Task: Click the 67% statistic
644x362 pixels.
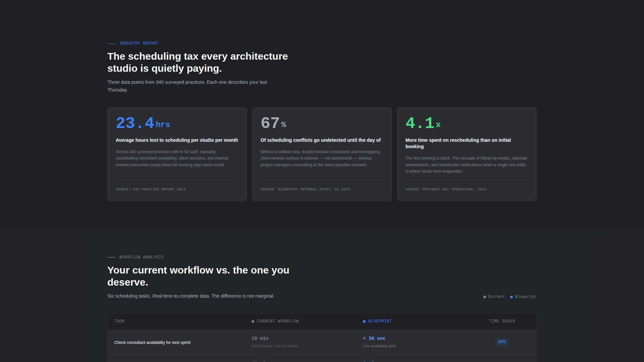Action: (273, 123)
